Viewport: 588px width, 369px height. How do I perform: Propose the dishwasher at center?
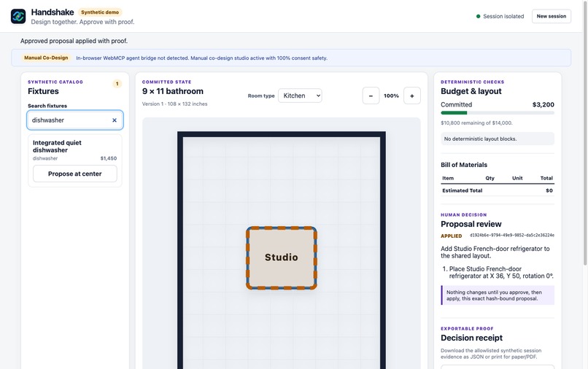(x=75, y=174)
